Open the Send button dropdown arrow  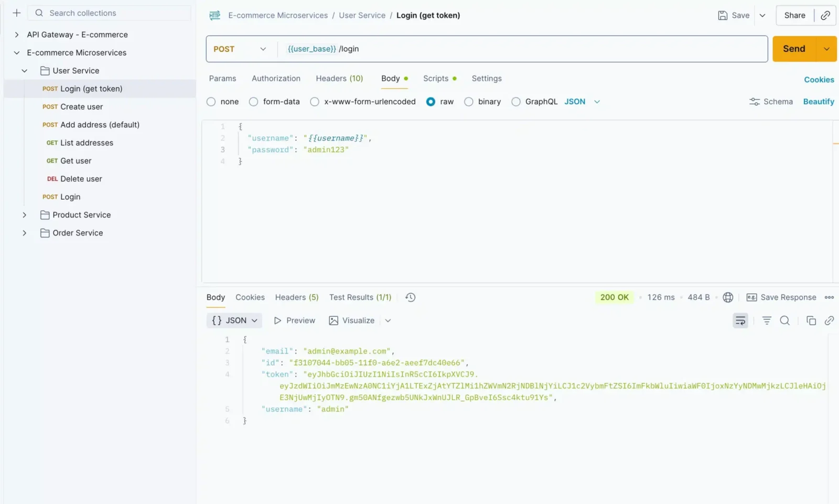[826, 49]
